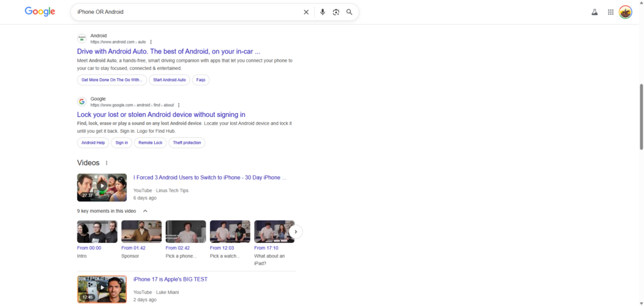Open Lock your lost Android device result
Image resolution: width=644 pixels, height=306 pixels.
pyautogui.click(x=161, y=115)
